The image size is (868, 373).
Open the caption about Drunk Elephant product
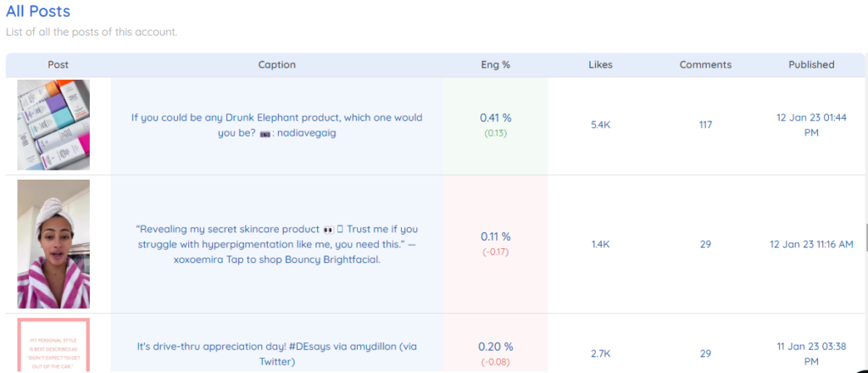[x=277, y=125]
